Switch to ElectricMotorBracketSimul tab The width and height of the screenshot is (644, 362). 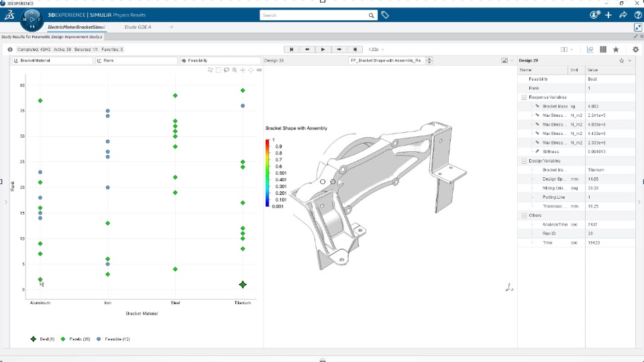[76, 27]
